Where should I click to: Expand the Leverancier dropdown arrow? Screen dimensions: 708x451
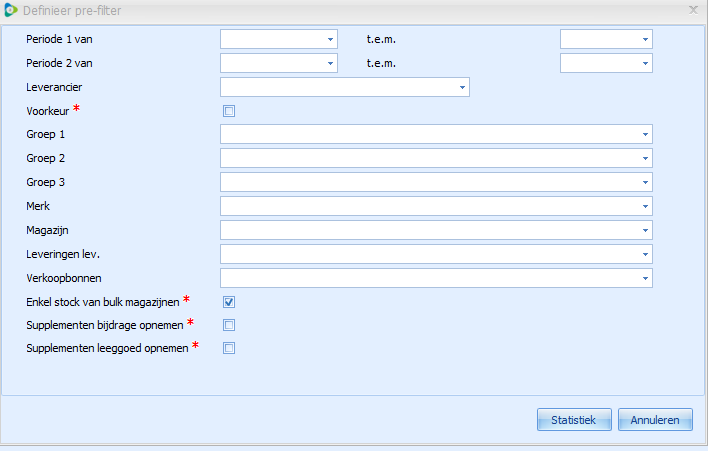click(x=462, y=87)
